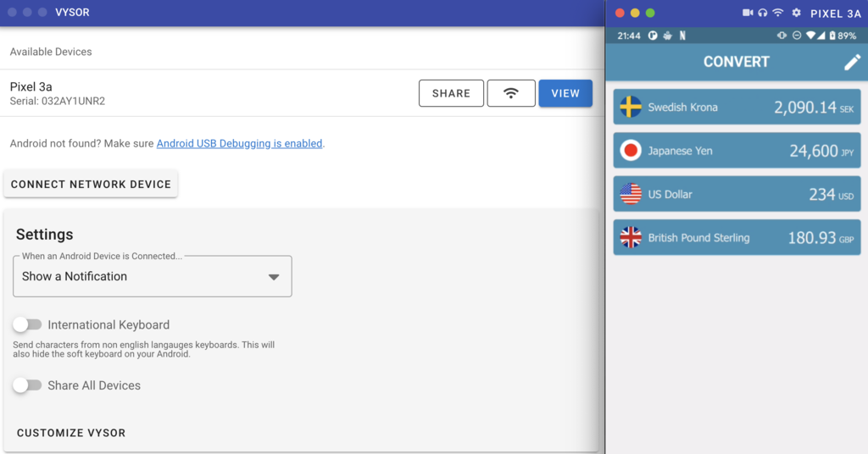Viewport: 868px width, 454px height.
Task: Select the Swedish Krona amount 2,090.14
Action: (x=805, y=107)
